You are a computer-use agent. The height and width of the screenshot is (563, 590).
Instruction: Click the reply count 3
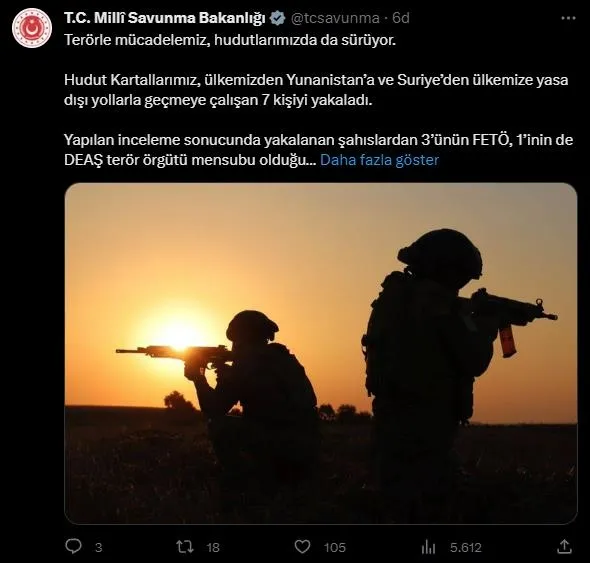(x=99, y=547)
